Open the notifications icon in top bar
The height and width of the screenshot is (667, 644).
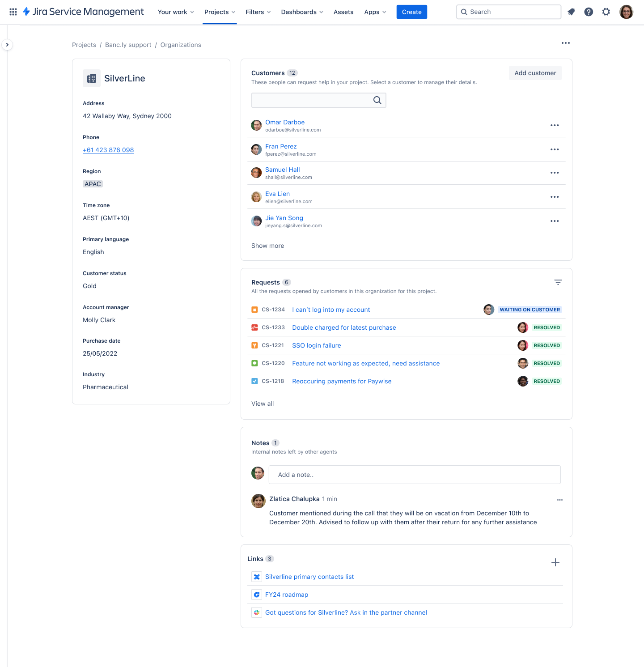(571, 12)
